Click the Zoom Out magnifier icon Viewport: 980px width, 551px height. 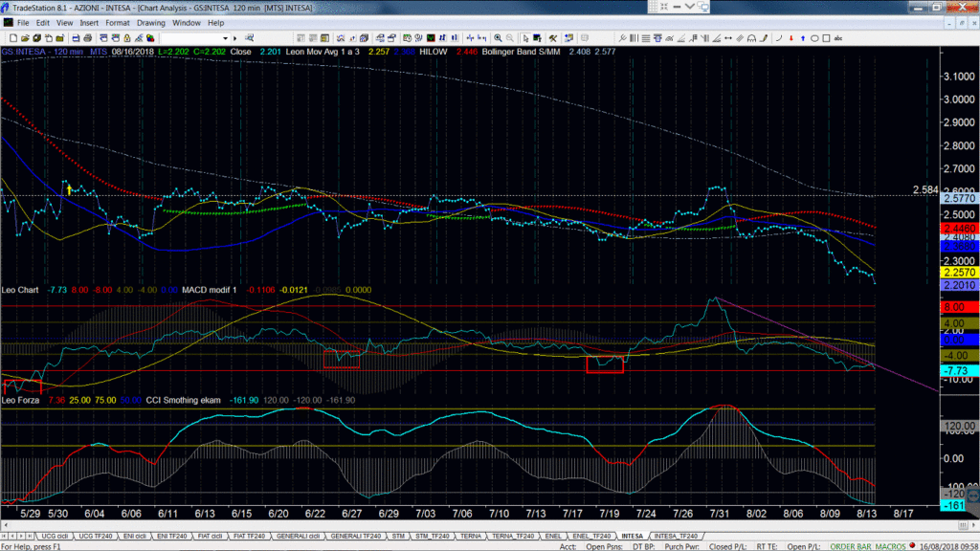click(x=510, y=38)
